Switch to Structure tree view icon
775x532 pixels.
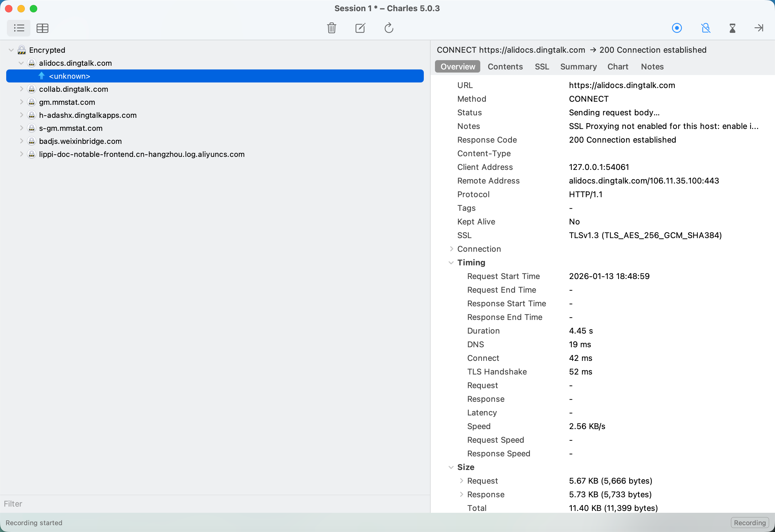(19, 28)
